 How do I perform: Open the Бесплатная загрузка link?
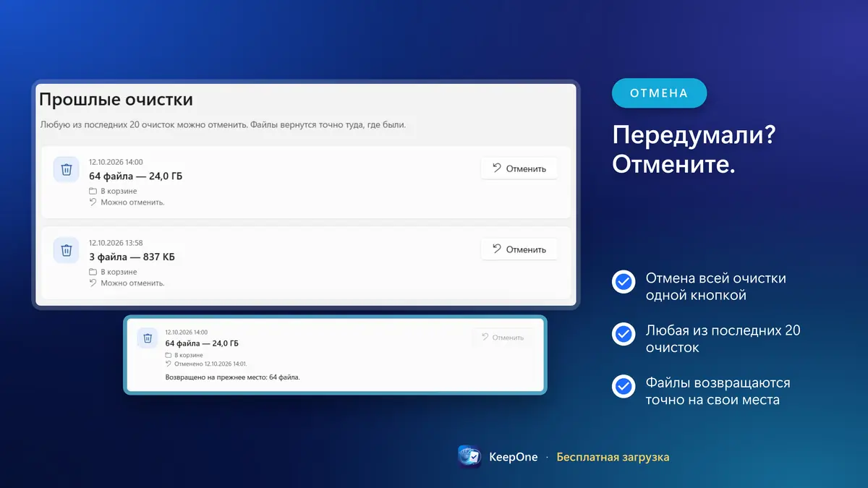click(x=613, y=457)
